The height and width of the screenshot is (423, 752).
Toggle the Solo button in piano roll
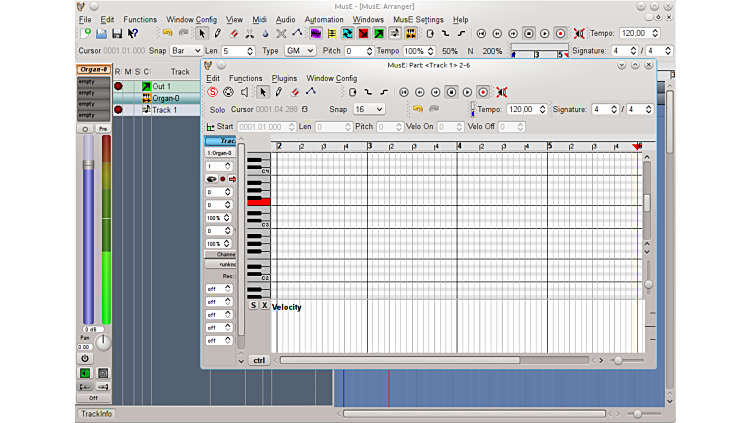(217, 109)
